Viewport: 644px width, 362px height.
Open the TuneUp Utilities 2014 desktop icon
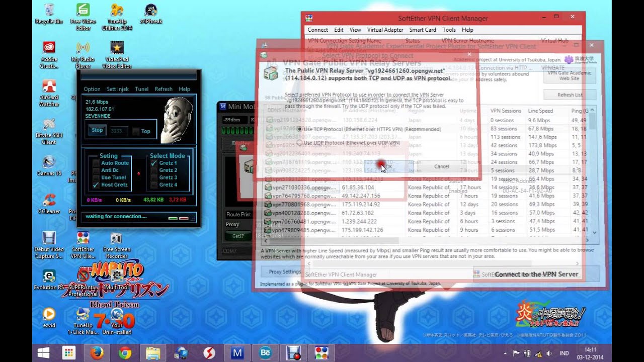(x=117, y=17)
